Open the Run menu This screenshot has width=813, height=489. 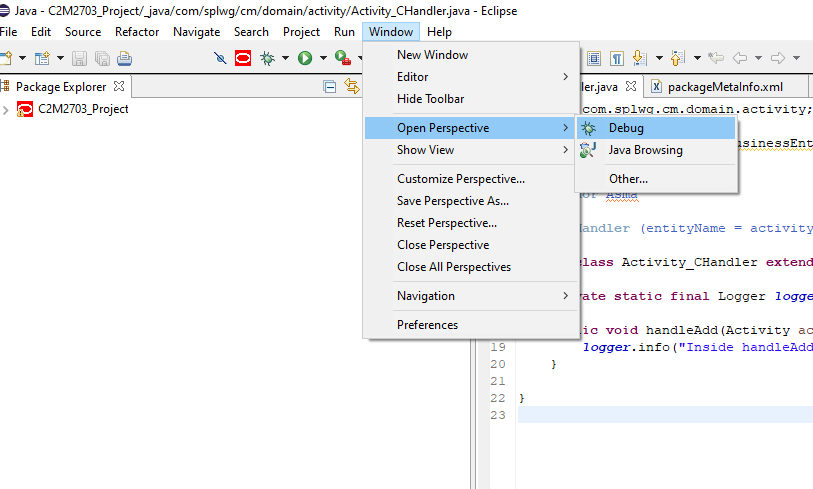pyautogui.click(x=344, y=32)
